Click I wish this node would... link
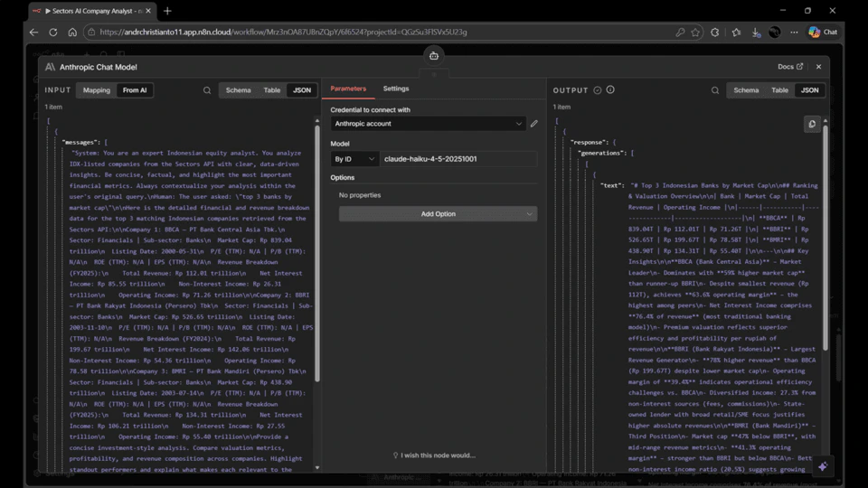The height and width of the screenshot is (488, 868). click(x=434, y=455)
